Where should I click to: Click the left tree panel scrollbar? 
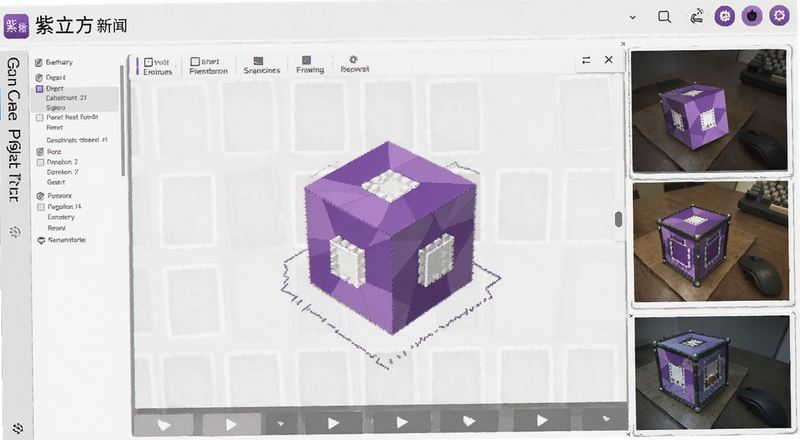tap(122, 120)
